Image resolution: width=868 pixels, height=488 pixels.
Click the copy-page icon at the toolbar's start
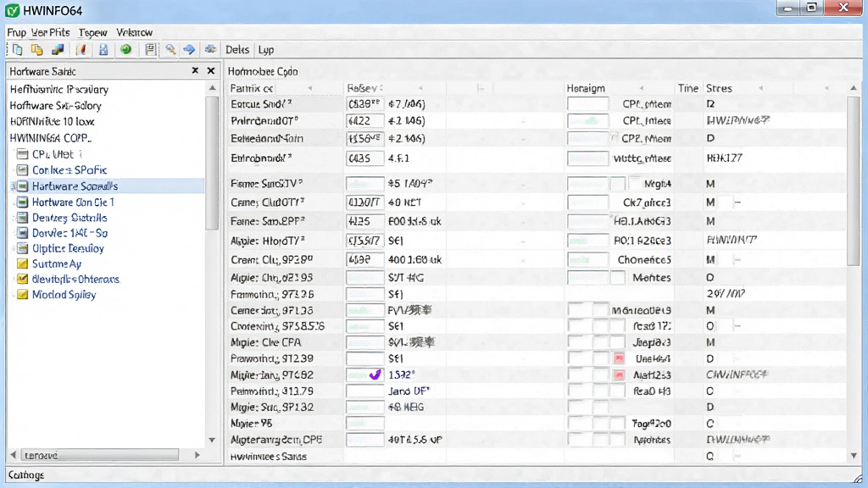[17, 50]
